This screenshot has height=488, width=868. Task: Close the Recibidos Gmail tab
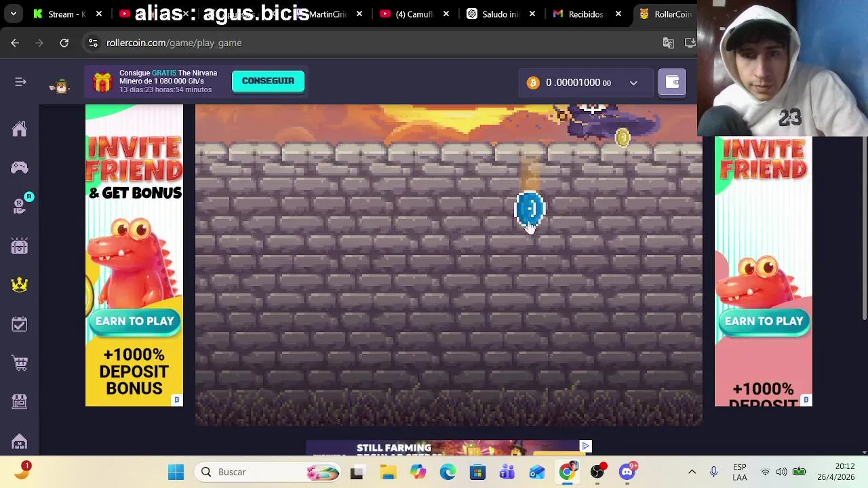(618, 14)
